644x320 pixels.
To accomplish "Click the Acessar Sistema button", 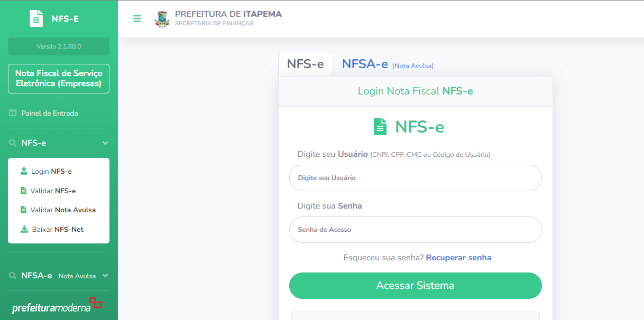I will tap(416, 286).
